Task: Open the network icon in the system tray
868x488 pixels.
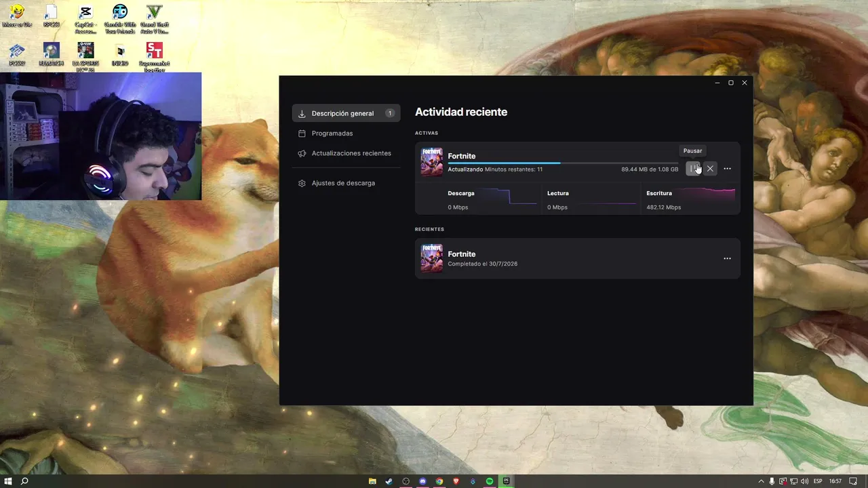Action: pyautogui.click(x=793, y=481)
